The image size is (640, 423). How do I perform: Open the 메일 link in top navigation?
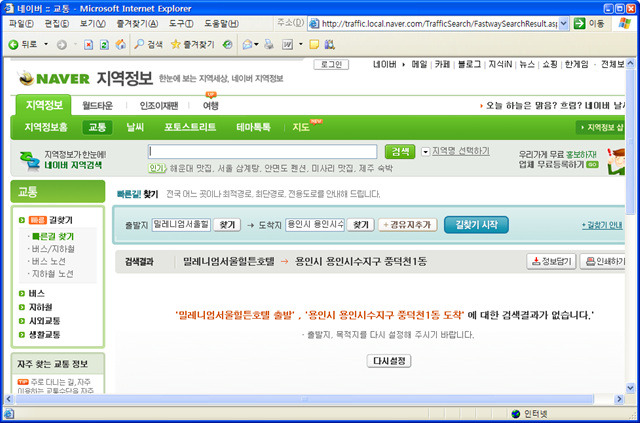coord(419,65)
